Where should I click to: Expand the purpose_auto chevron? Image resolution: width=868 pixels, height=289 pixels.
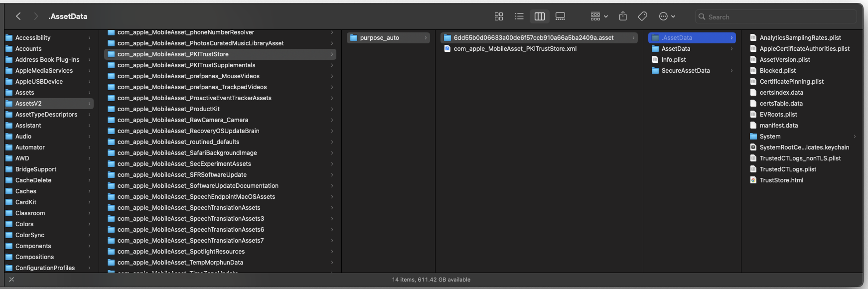(x=426, y=38)
